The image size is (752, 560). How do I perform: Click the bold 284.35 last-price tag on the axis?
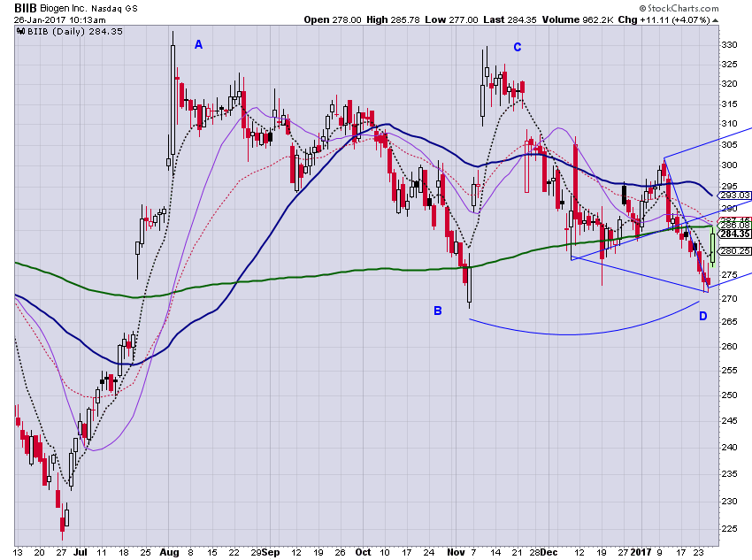click(x=734, y=234)
